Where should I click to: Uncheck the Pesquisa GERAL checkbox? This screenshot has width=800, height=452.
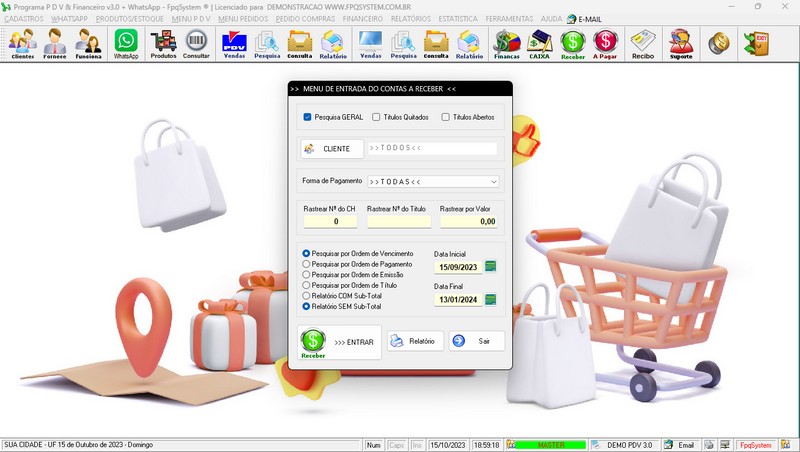307,117
